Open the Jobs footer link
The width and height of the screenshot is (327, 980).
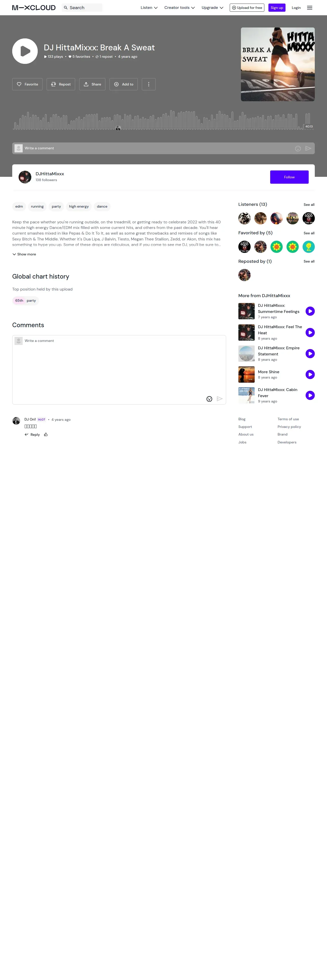click(242, 442)
